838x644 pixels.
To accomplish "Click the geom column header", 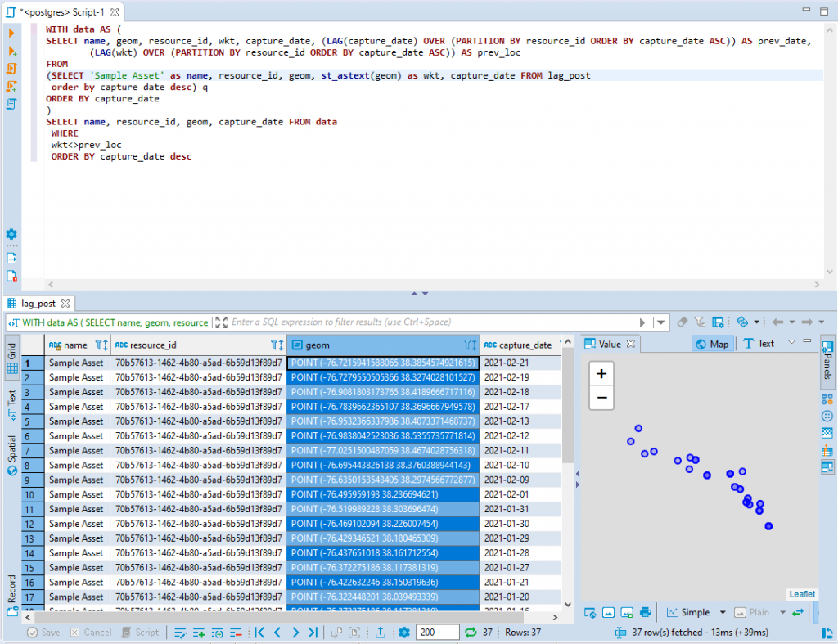I will (383, 345).
